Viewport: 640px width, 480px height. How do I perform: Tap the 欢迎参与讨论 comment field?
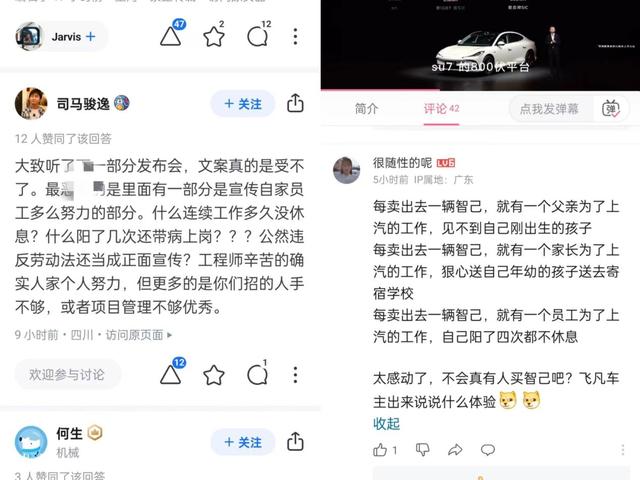pos(67,375)
